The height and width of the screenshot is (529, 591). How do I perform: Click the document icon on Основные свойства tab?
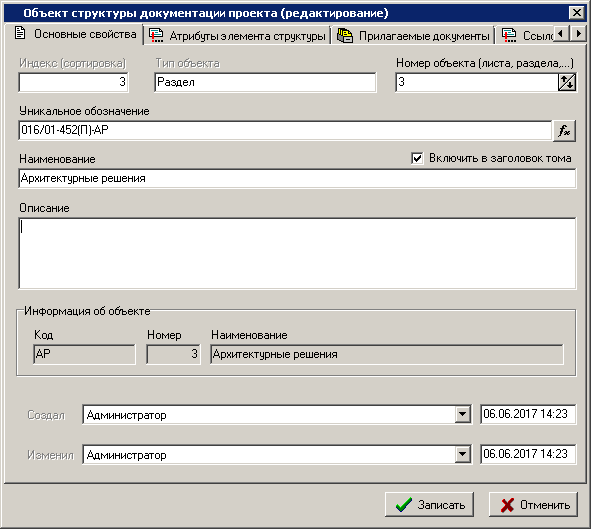(20, 33)
